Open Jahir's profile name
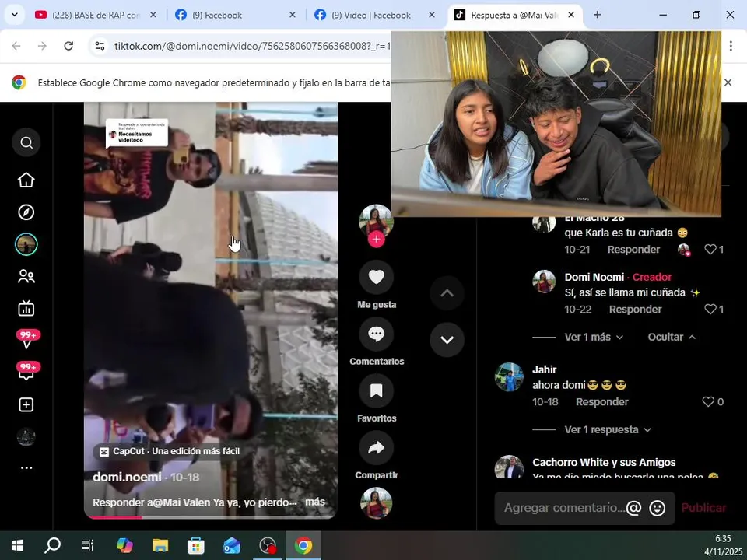This screenshot has height=560, width=747. click(x=544, y=369)
